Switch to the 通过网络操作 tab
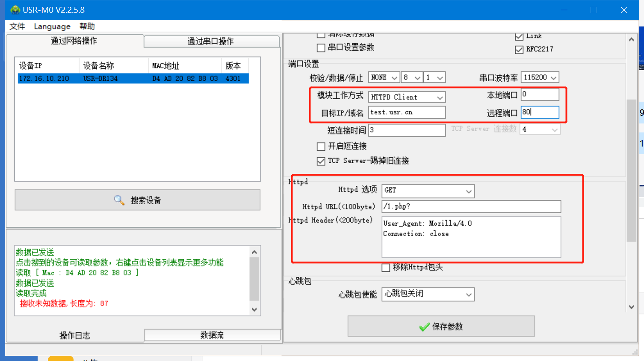Image resolution: width=644 pixels, height=361 pixels. (x=74, y=41)
